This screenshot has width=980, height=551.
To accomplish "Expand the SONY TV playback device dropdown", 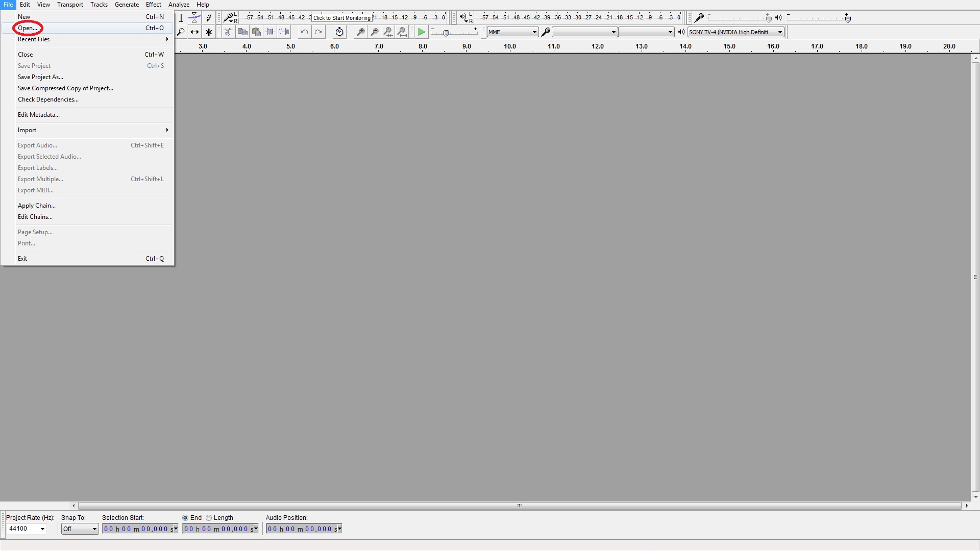I will tap(736, 32).
